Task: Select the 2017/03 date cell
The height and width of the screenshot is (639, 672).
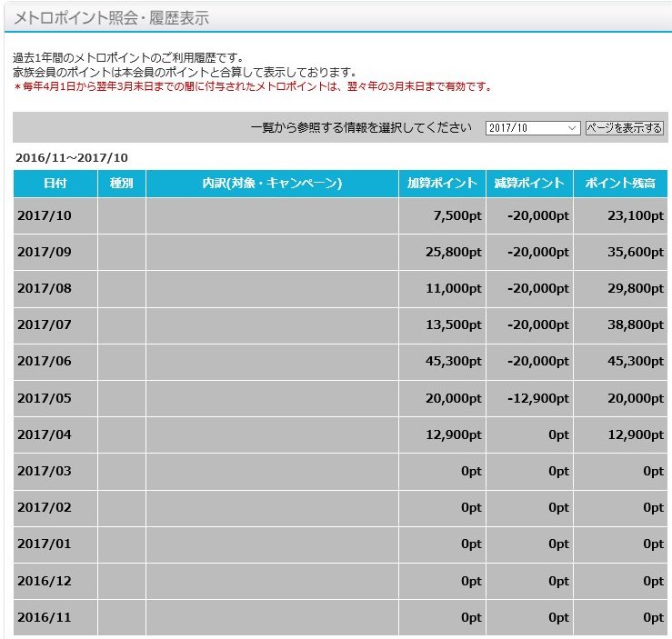Action: point(55,471)
